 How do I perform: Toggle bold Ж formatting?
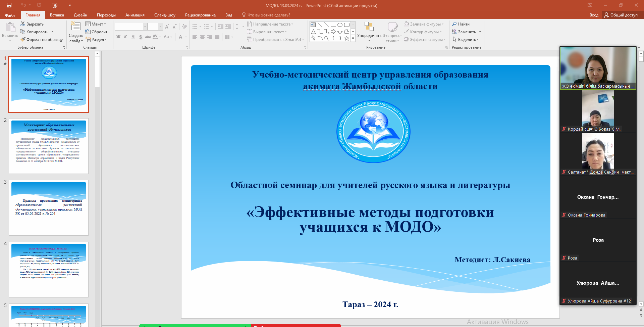[118, 37]
